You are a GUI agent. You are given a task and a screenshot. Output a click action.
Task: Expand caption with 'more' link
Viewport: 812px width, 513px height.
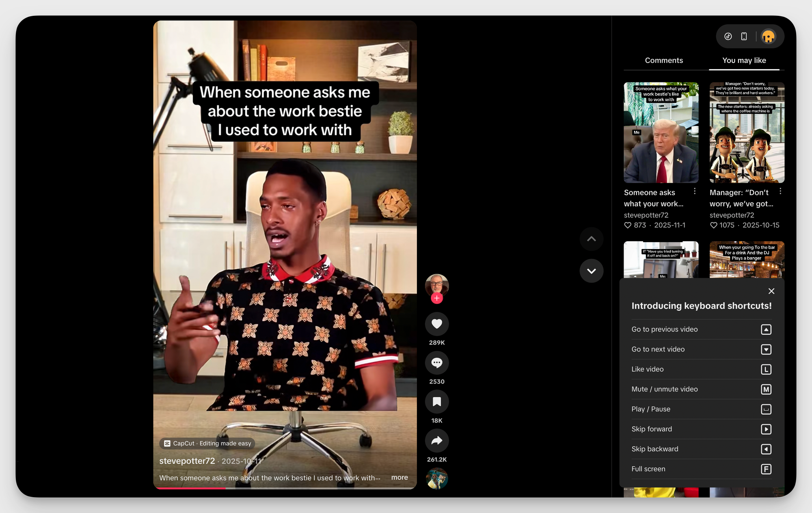[x=399, y=478]
